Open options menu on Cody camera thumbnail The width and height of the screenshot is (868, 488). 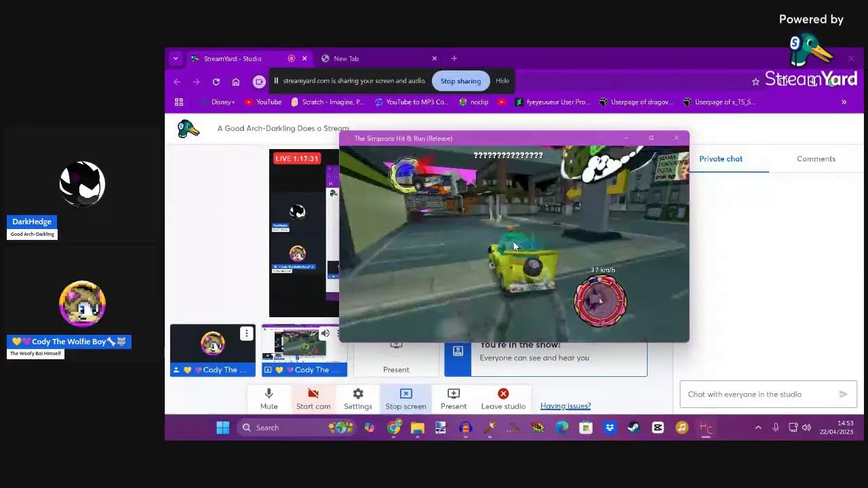point(246,333)
